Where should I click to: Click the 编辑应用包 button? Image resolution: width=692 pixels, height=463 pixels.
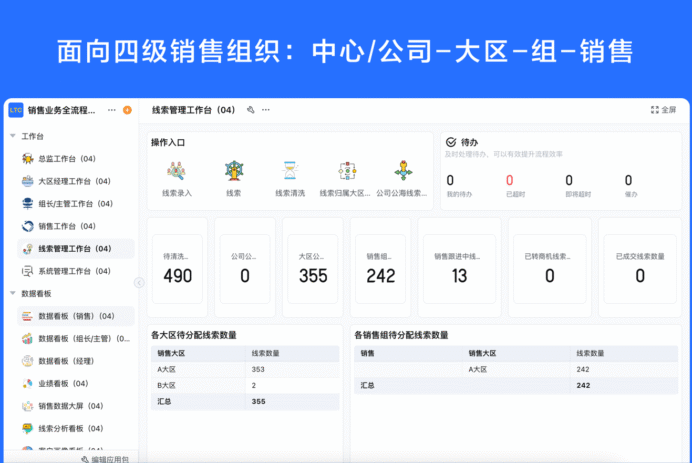point(105,459)
